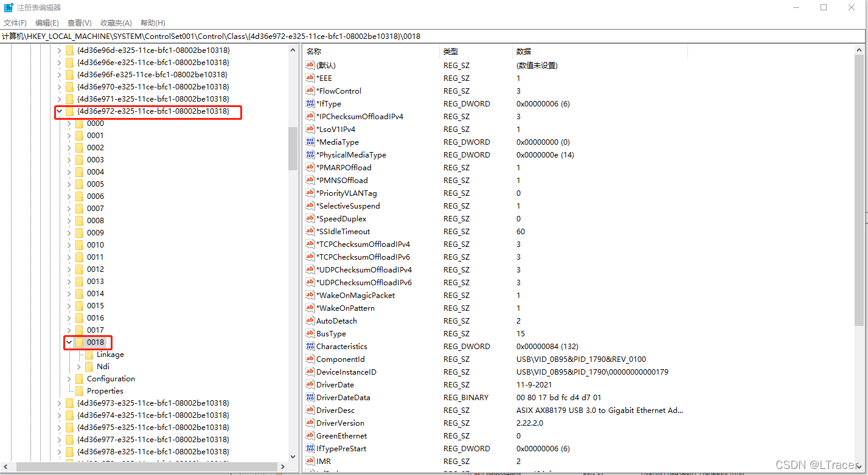868x475 pixels.
Task: Select the 0012 key in the tree
Action: pos(95,269)
